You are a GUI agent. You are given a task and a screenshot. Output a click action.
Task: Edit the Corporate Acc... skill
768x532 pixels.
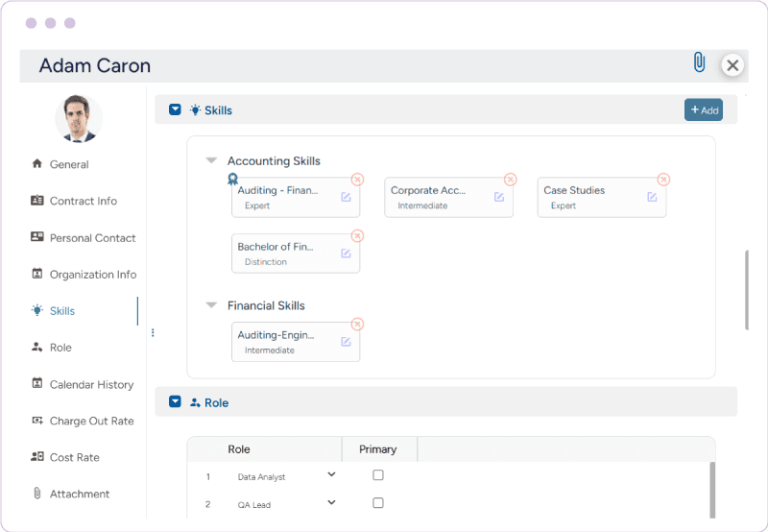pyautogui.click(x=499, y=197)
